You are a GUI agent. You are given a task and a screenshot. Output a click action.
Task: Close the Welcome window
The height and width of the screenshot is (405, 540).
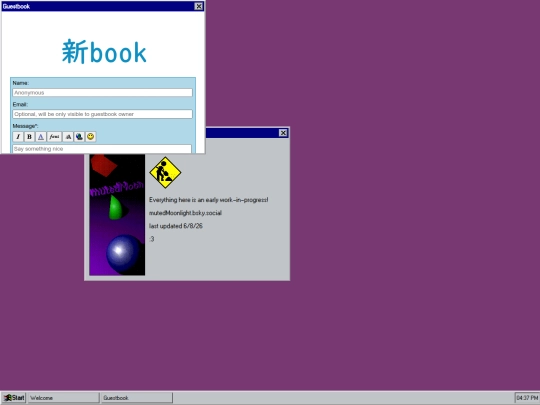[283, 133]
